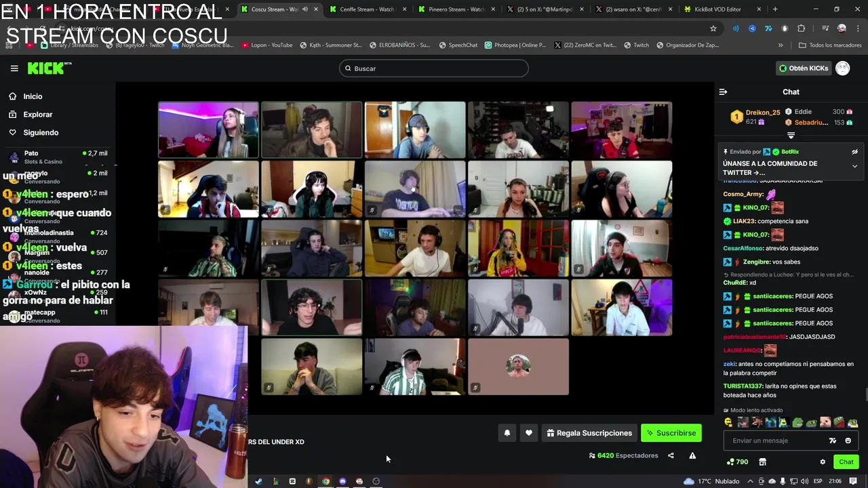Image resolution: width=868 pixels, height=488 pixels.
Task: Open the browser extensions puzzle icon
Action: (x=801, y=28)
